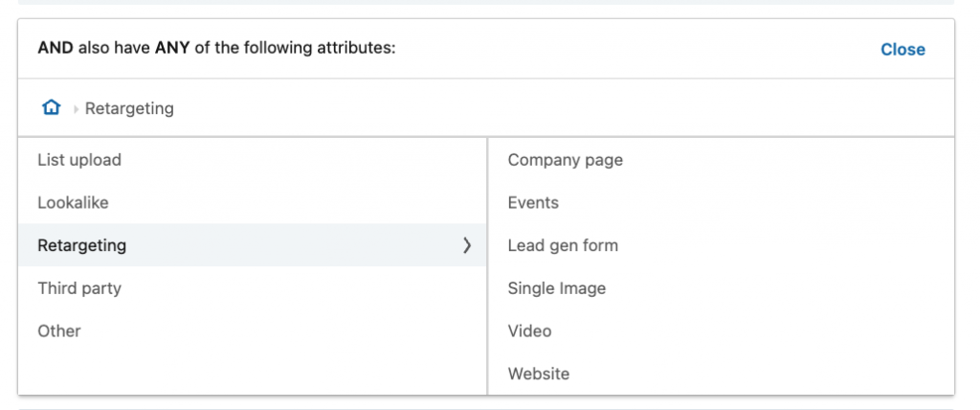The width and height of the screenshot is (980, 410).
Task: Open the Third party category
Action: (x=253, y=288)
